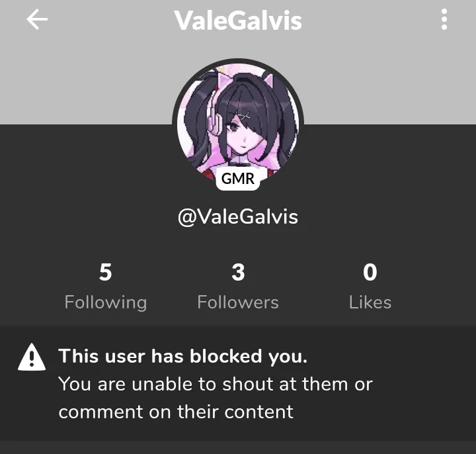Tap the number 5 following count
Screen dimensions: 476x454
point(106,272)
